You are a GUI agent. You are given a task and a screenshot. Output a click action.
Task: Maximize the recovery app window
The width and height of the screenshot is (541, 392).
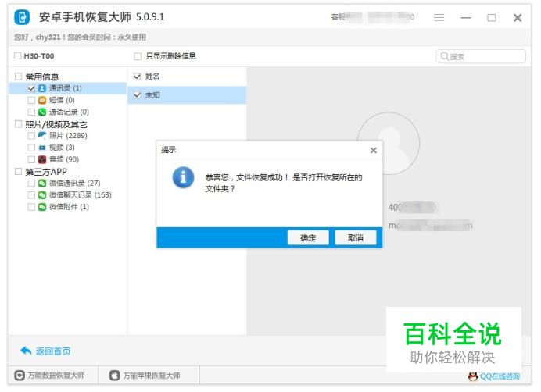492,17
